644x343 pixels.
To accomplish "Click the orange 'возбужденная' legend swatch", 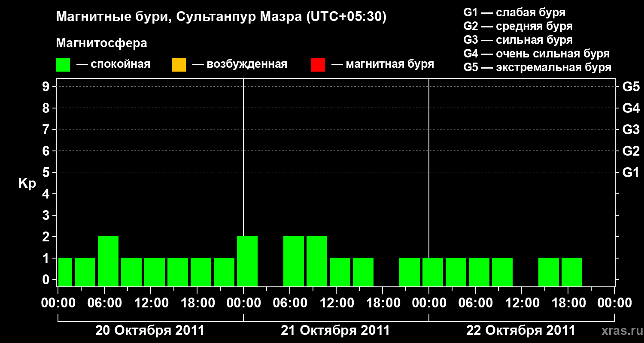I will point(179,65).
